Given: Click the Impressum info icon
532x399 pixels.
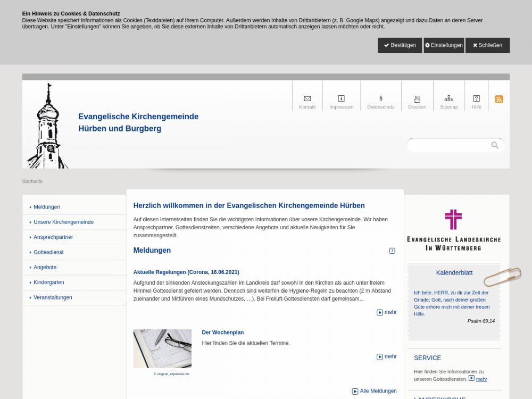Looking at the screenshot, I should point(341,98).
